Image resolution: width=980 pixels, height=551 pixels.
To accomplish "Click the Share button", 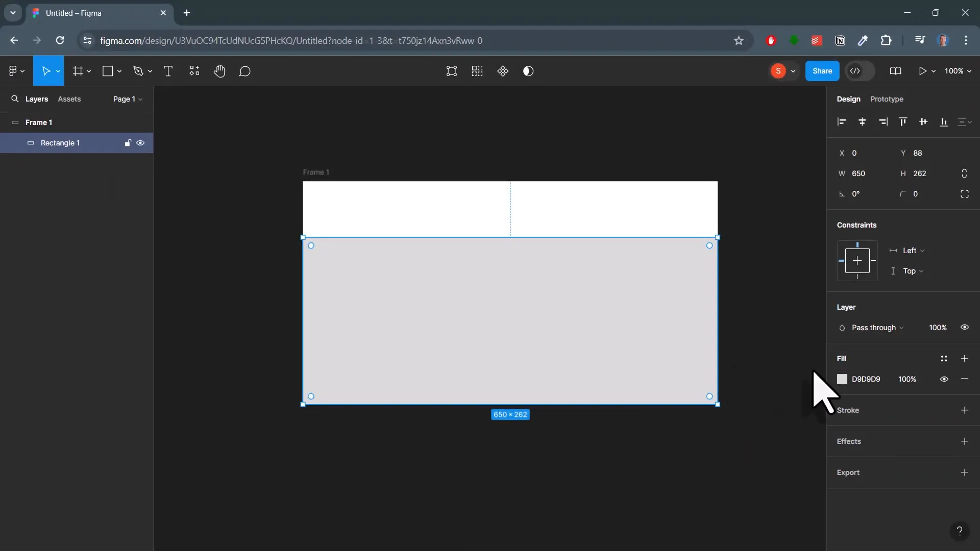I will click(822, 71).
